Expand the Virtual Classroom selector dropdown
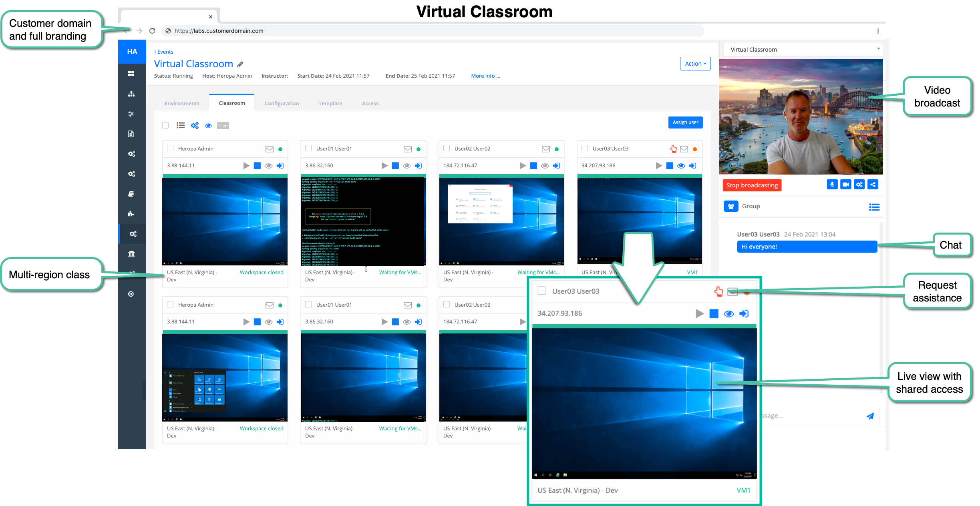The height and width of the screenshot is (506, 980). 803,50
